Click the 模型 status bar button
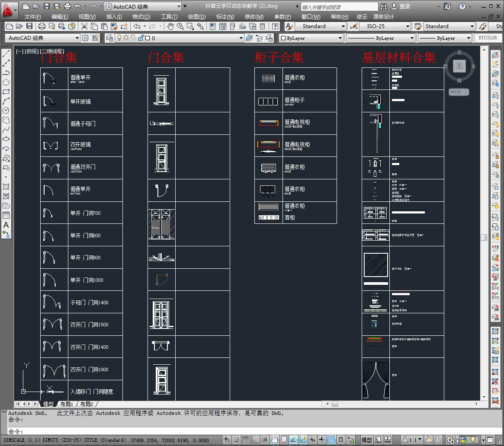Screen dimensions: 504x446 click(x=366, y=440)
